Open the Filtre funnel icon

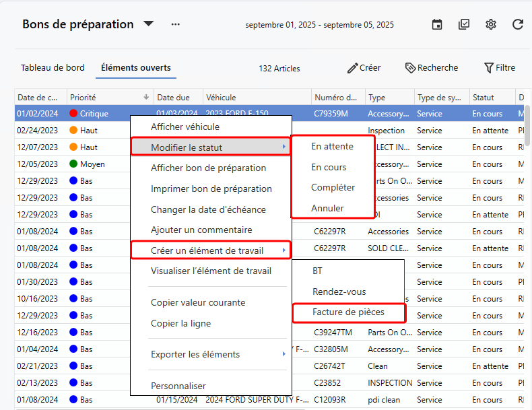pos(489,68)
